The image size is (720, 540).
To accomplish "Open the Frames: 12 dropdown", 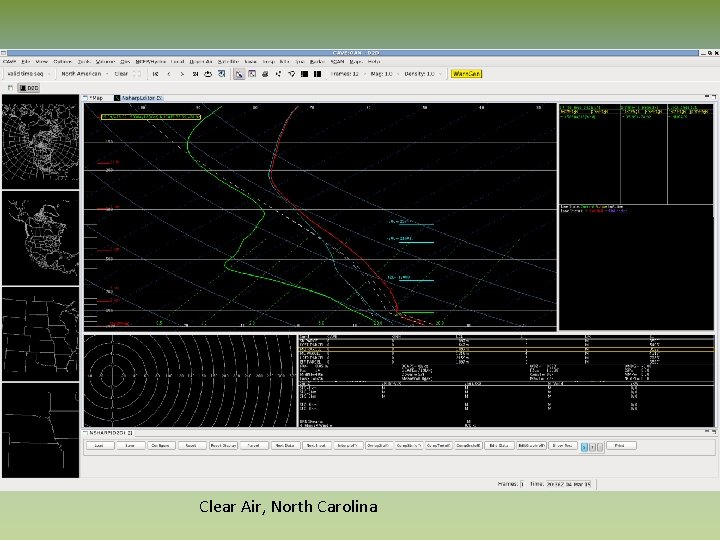I will coord(348,74).
